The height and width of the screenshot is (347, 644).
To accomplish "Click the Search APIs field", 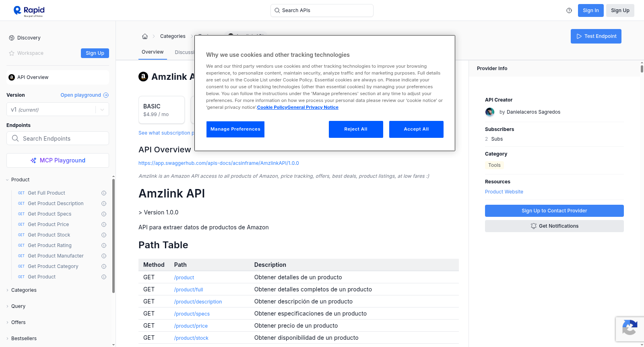I will (x=322, y=10).
